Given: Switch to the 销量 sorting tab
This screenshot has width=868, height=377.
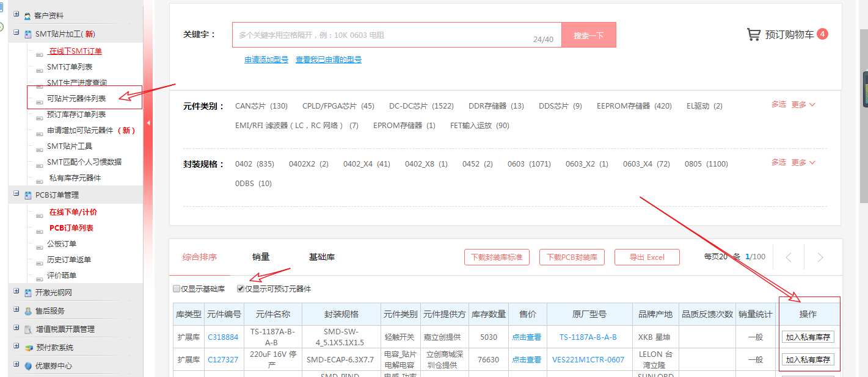Looking at the screenshot, I should coord(261,257).
